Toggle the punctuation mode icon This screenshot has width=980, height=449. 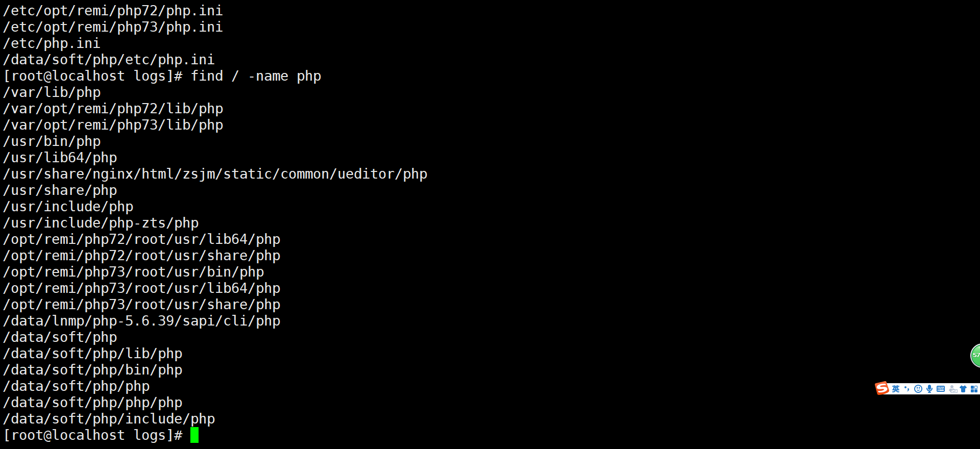pos(907,389)
